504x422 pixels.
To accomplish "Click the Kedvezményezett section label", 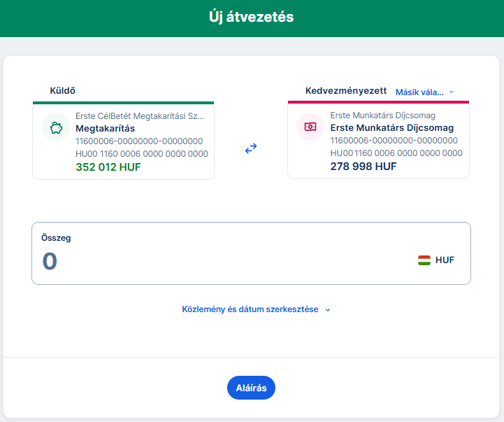I will (346, 91).
